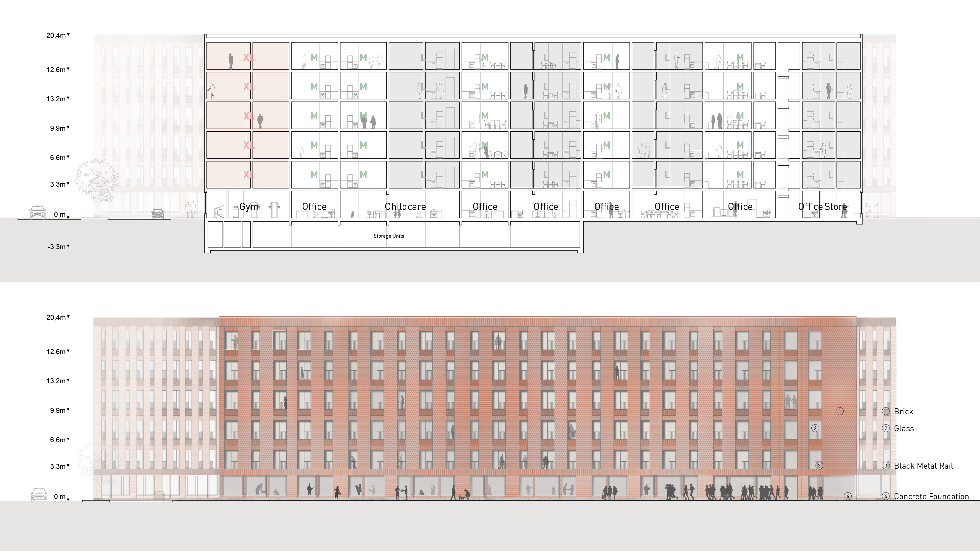Viewport: 980px width, 555px height.
Task: Click circled 1 marker on brick facade
Action: point(839,411)
